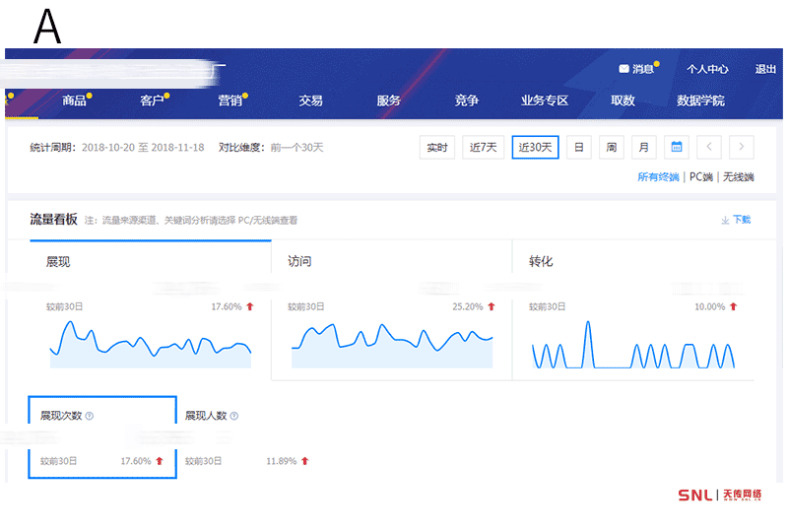Open the 消息 envelope icon
Image resolution: width=788 pixels, height=532 pixels.
624,69
